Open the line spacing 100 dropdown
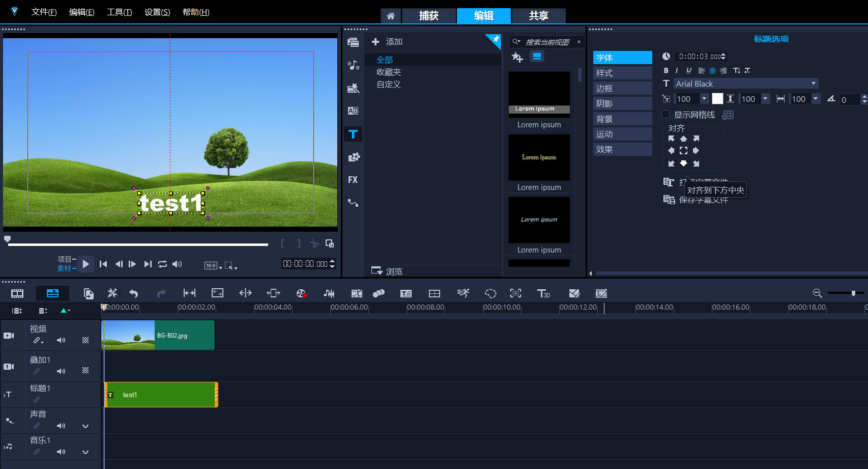This screenshot has height=469, width=868. [x=766, y=99]
